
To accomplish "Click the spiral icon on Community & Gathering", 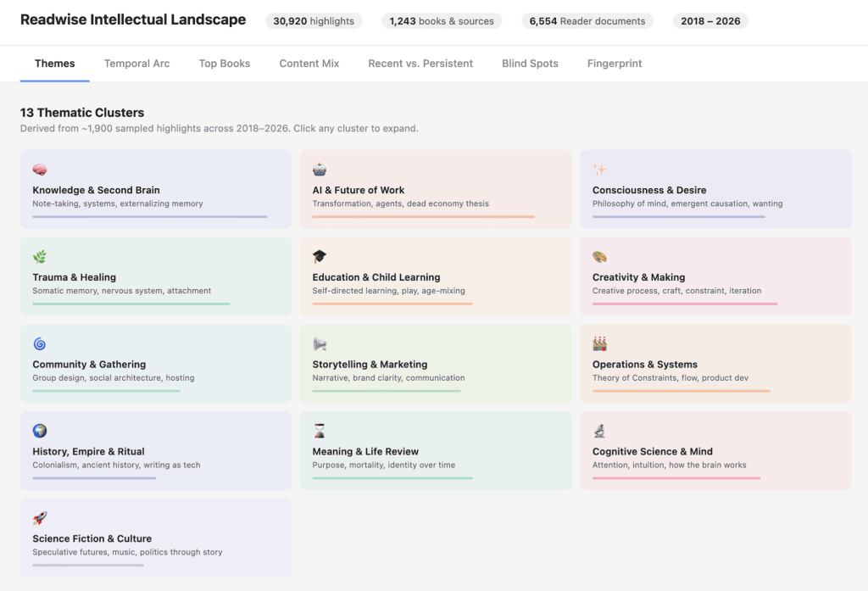I will point(39,343).
